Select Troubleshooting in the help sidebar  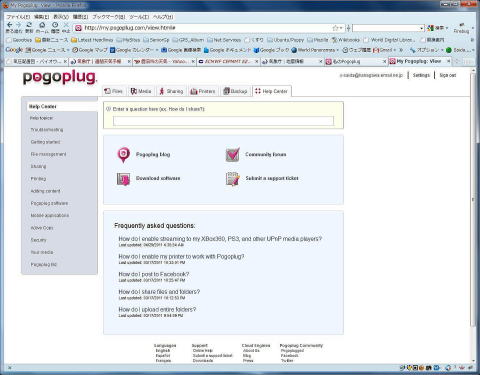[47, 130]
